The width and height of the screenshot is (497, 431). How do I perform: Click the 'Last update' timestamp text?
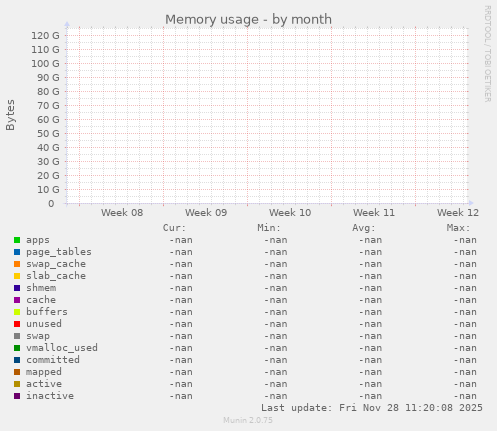coord(372,408)
